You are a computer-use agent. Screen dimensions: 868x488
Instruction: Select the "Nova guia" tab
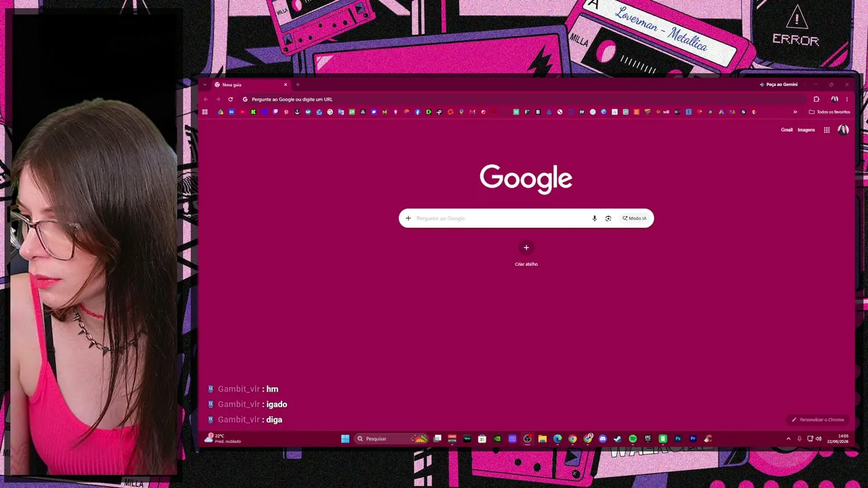coord(251,85)
